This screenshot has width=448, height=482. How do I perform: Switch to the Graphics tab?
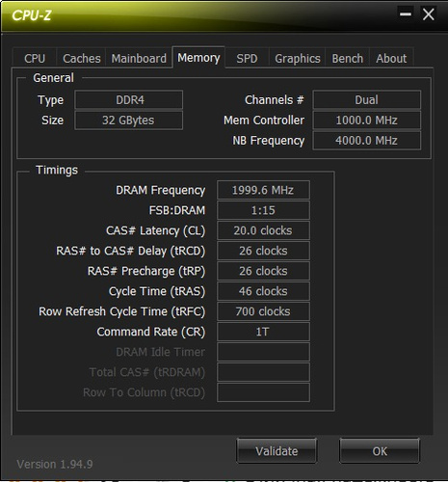298,59
